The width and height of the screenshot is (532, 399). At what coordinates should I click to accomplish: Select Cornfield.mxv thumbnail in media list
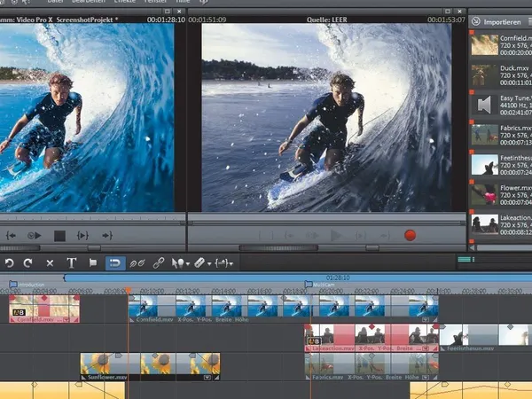(484, 46)
